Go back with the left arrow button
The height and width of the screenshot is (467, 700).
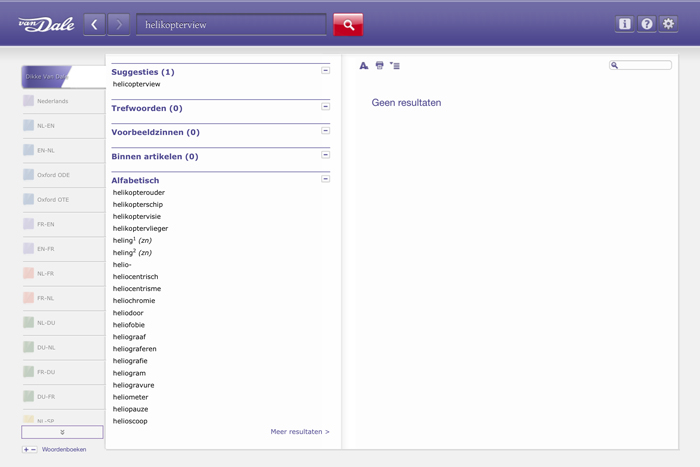[x=94, y=25]
